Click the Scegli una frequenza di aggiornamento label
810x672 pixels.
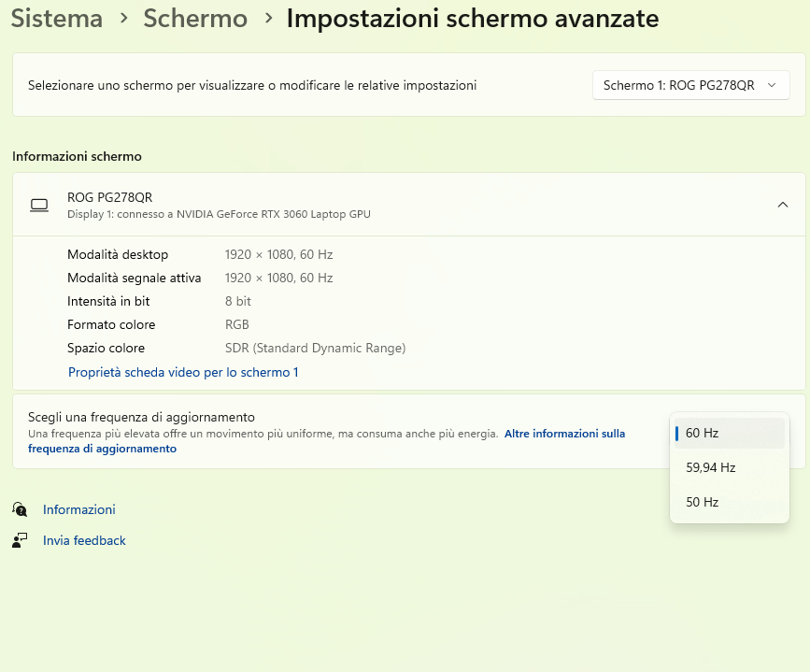pos(141,417)
